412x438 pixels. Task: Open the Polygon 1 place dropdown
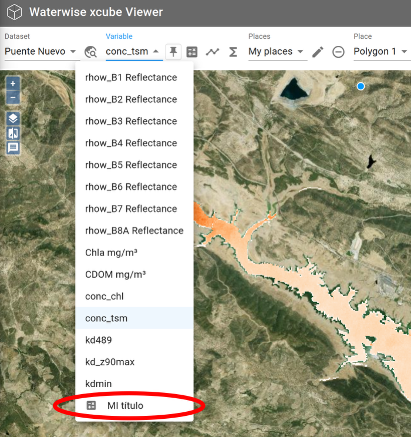coord(381,52)
